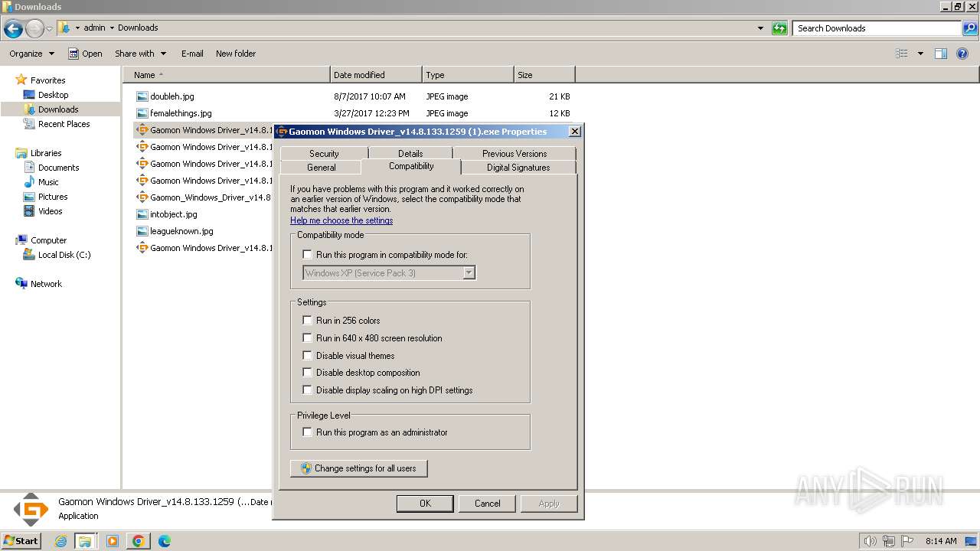Viewport: 980px width, 551px height.
Task: Click OK in Properties dialog
Action: 425,504
